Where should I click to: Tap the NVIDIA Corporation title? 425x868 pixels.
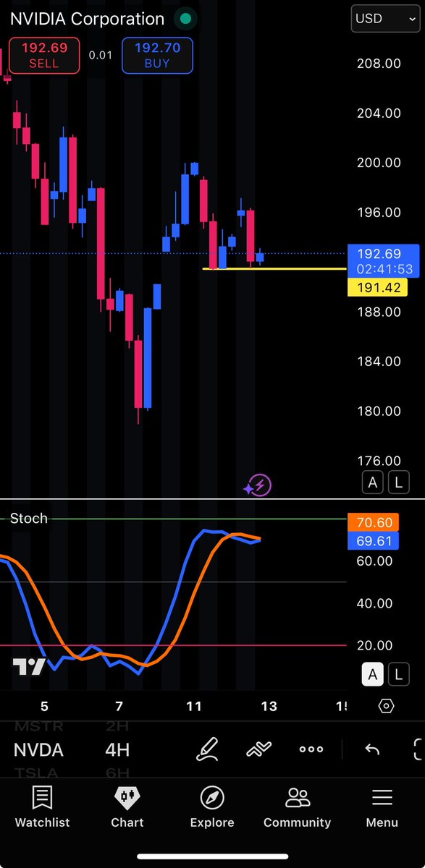point(87,19)
